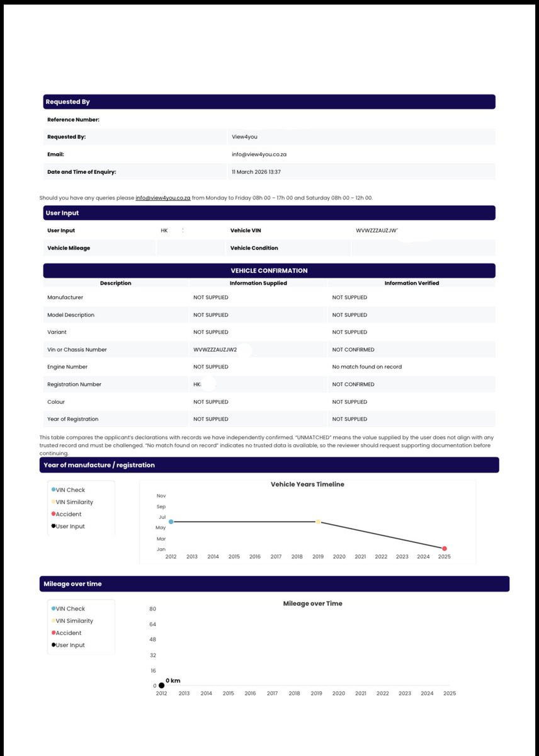Image resolution: width=539 pixels, height=756 pixels.
Task: Click the 'Date and Time of Enquiry:' label
Action: click(81, 171)
